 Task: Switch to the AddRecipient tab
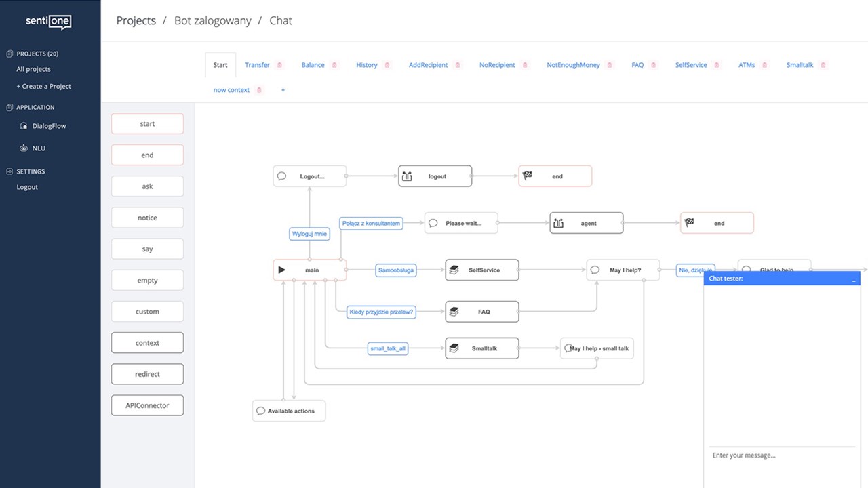point(428,65)
